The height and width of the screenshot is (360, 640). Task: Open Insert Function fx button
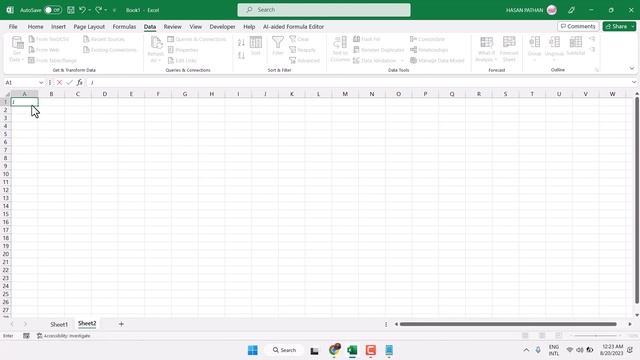coord(80,82)
